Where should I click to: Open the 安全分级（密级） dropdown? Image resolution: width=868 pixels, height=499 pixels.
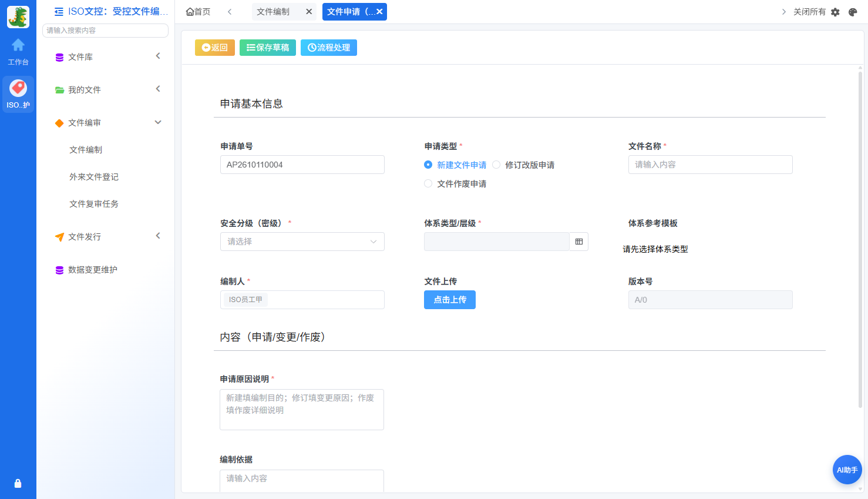tap(302, 242)
